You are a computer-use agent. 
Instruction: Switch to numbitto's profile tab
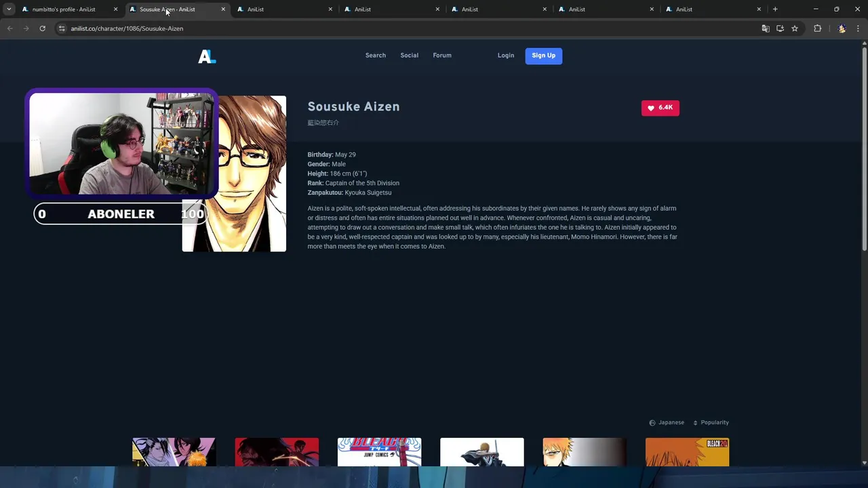[64, 9]
